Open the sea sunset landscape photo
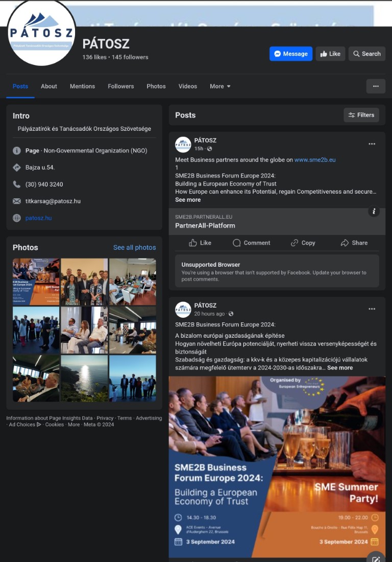 tap(84, 379)
